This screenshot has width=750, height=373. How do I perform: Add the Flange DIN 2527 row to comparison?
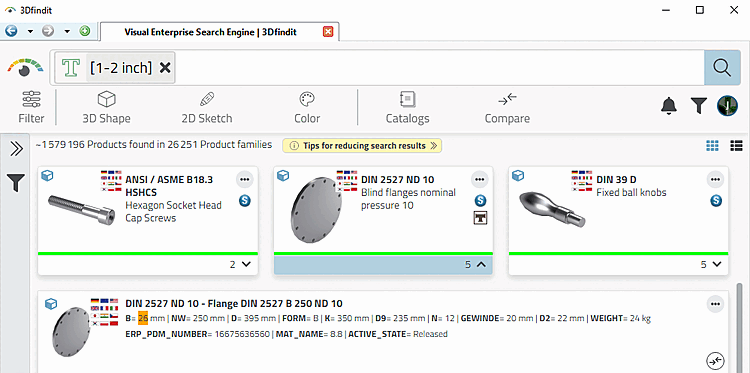click(x=715, y=361)
